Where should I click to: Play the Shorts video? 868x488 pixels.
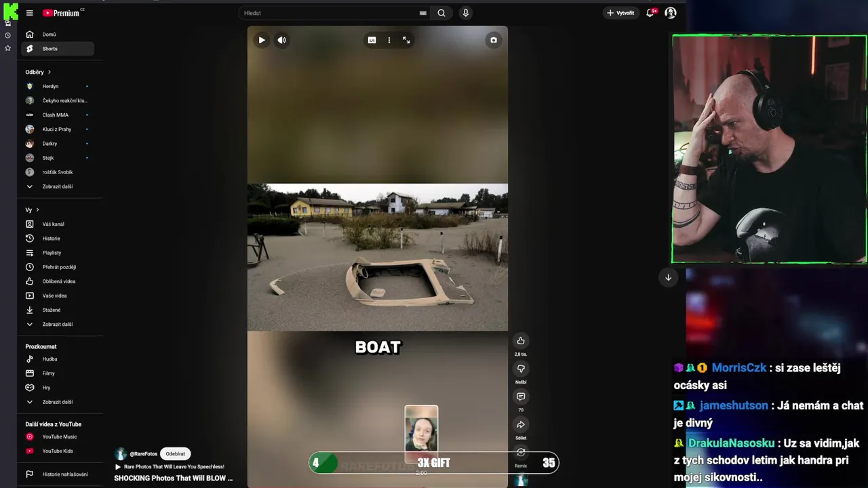(262, 40)
